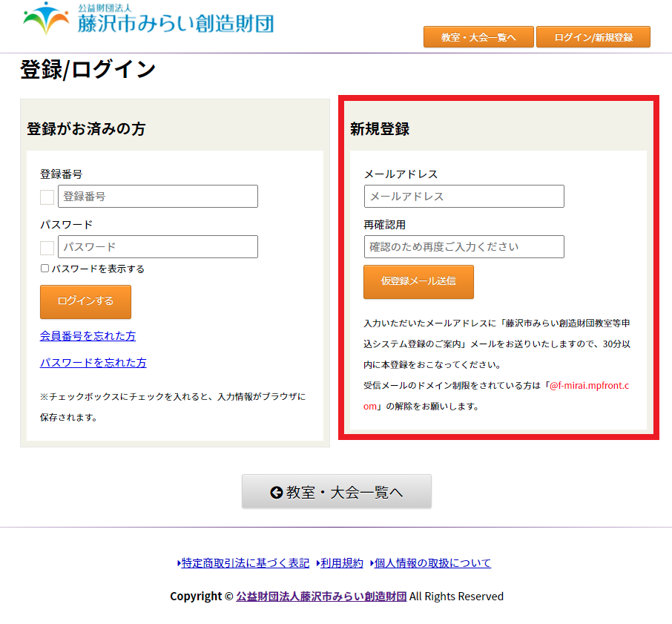Focus the 登録番号 input field
Screen dimensions: 672x624
pyautogui.click(x=157, y=197)
